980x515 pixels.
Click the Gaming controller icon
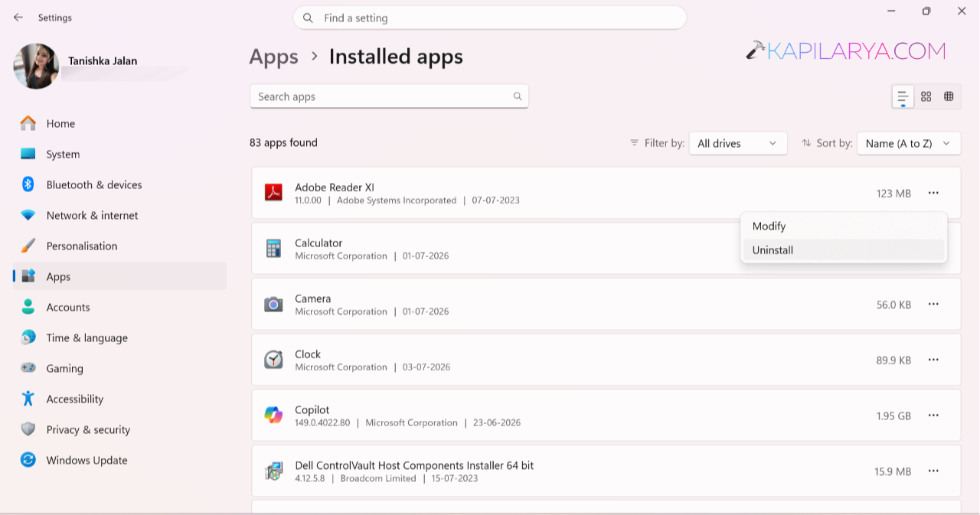point(28,368)
